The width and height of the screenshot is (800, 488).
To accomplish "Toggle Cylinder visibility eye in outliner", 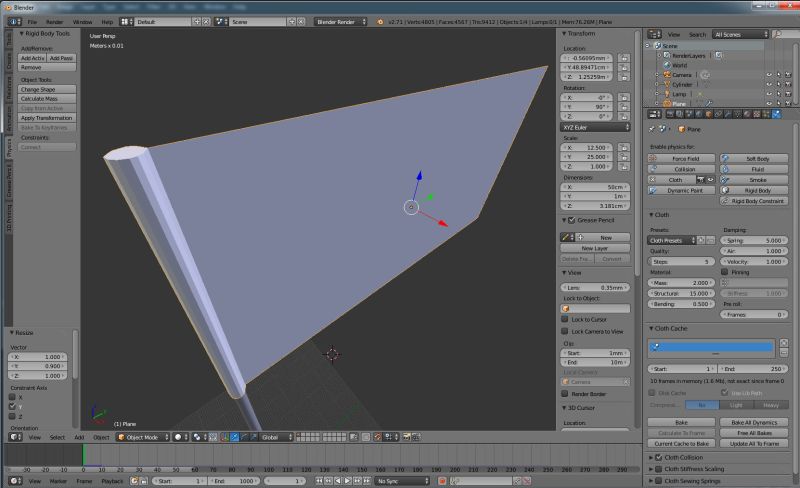I will 769,85.
